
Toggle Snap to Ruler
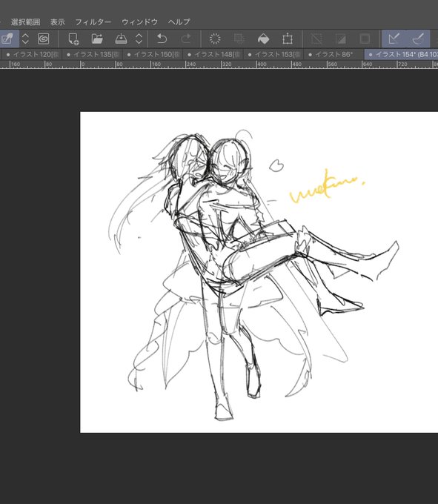point(394,39)
